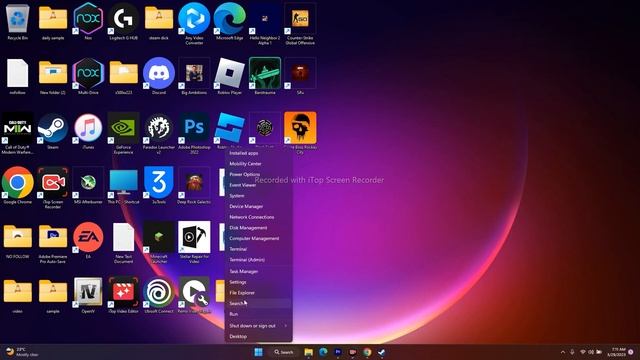Launch Adobe Photoshop 2022 desktop shortcut
The width and height of the screenshot is (640, 360).
click(x=194, y=133)
